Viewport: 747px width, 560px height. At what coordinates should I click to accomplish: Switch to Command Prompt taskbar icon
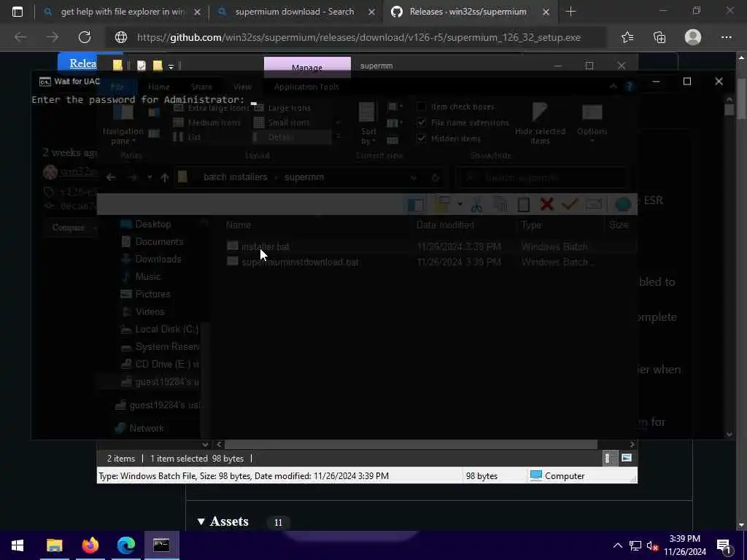(x=161, y=545)
